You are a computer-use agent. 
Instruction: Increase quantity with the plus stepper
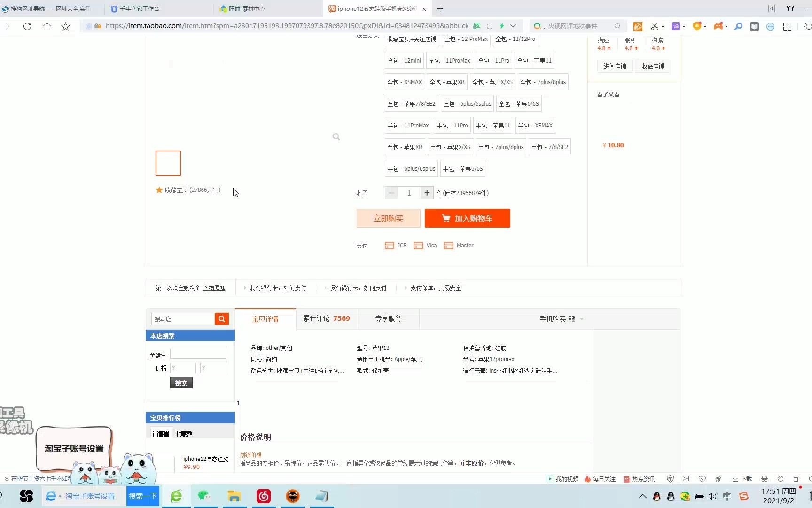(x=427, y=193)
